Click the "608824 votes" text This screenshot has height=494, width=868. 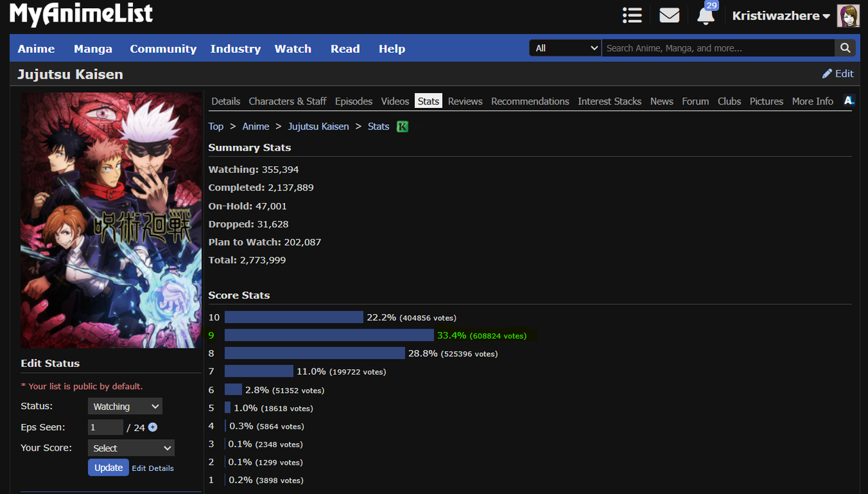pyautogui.click(x=498, y=336)
